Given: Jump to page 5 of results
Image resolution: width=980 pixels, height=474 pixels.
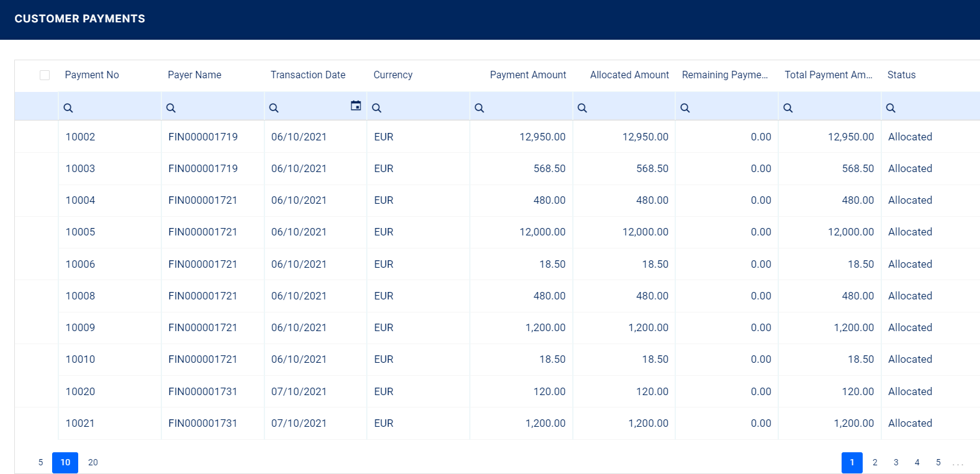Looking at the screenshot, I should [x=938, y=462].
